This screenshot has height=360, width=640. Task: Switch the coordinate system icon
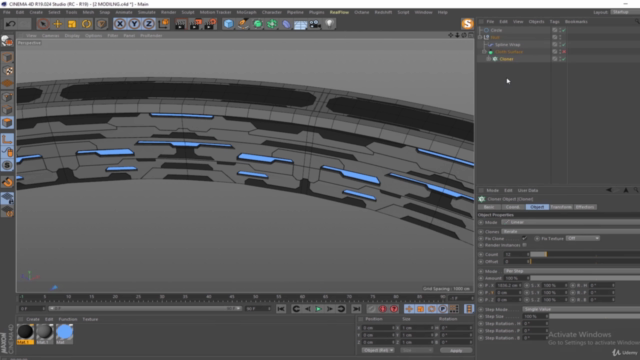[x=163, y=24]
